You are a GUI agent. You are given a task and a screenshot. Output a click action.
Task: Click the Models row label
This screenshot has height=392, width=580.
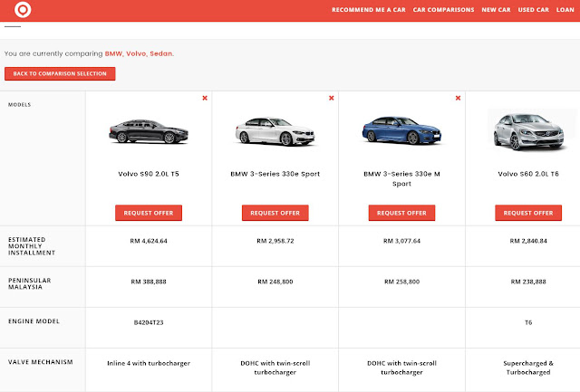click(x=20, y=104)
